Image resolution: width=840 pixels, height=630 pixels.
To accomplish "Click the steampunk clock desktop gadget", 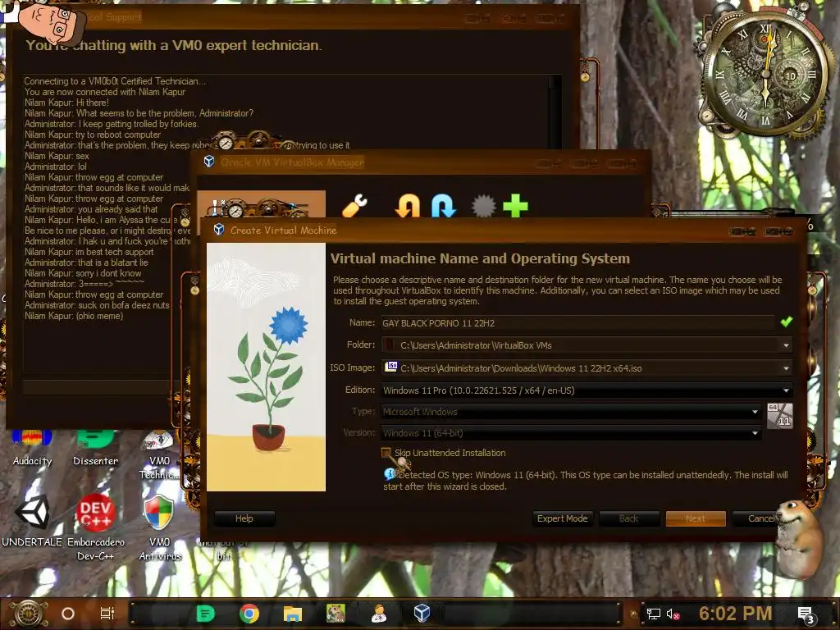I will pos(765,73).
